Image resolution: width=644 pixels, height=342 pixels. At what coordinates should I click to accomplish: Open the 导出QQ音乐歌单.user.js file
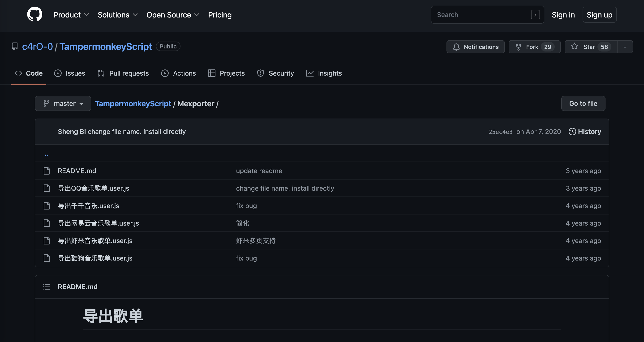pyautogui.click(x=94, y=188)
